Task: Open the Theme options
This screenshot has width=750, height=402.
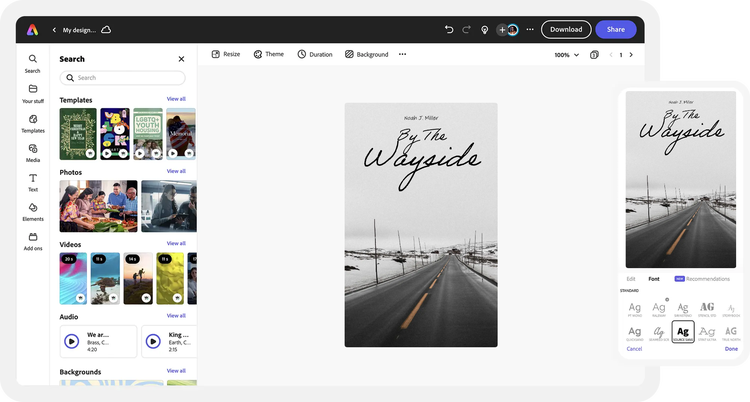Action: pyautogui.click(x=269, y=54)
